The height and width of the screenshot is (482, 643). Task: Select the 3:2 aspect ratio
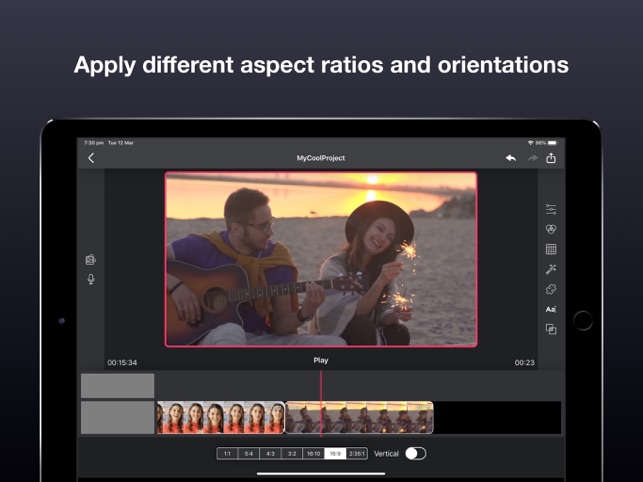click(x=292, y=454)
